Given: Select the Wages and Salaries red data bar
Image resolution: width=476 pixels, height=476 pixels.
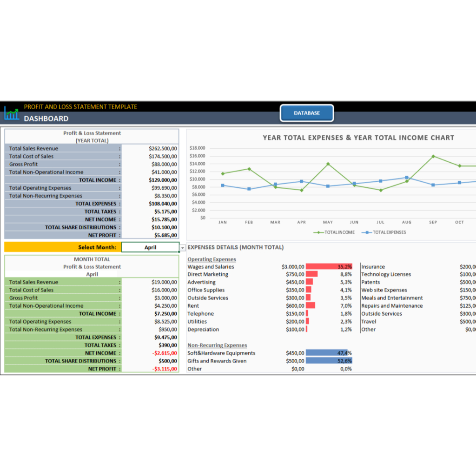Looking at the screenshot, I should [x=330, y=266].
